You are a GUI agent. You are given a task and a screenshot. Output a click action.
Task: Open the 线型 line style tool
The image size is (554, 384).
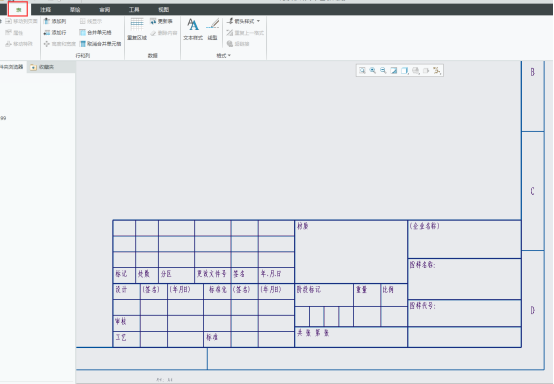coord(212,29)
